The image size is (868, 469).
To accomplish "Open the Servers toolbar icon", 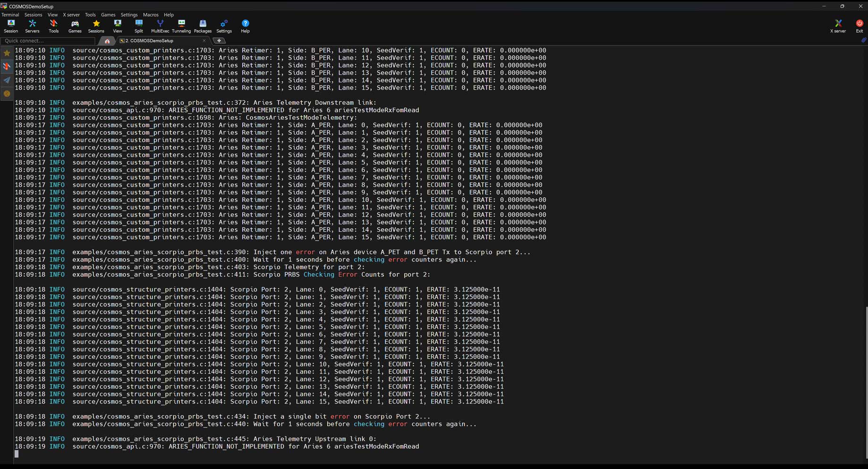I will click(32, 26).
